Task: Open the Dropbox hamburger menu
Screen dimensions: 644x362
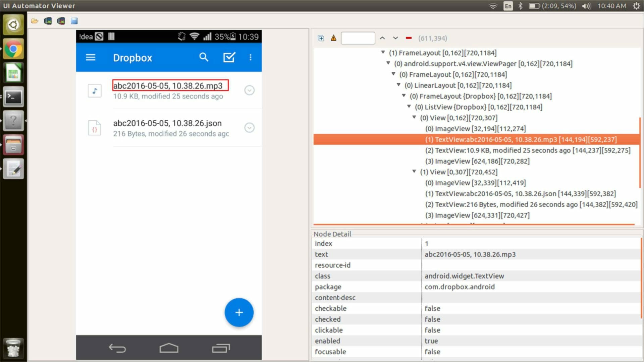Action: click(x=91, y=57)
